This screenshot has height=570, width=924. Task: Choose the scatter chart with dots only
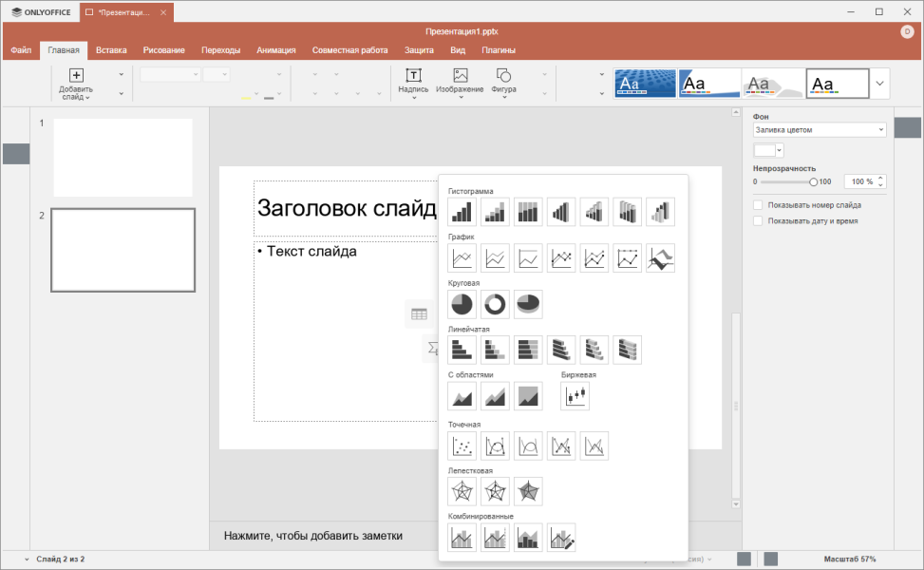pyautogui.click(x=462, y=446)
